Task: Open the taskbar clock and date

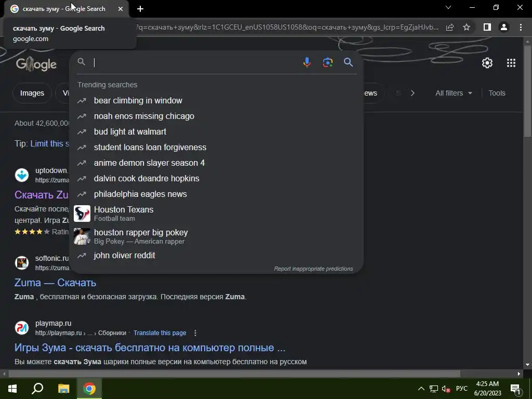Action: pos(487,389)
